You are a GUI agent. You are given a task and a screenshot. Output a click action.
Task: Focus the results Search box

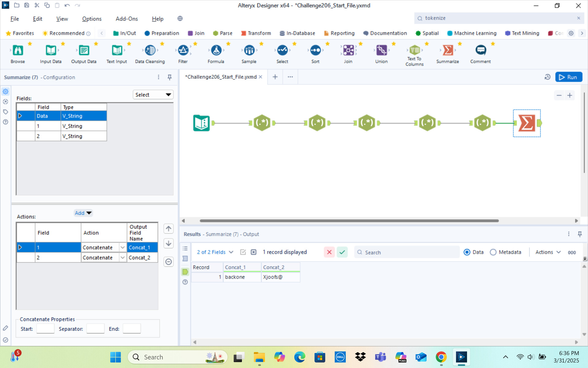[x=407, y=252]
